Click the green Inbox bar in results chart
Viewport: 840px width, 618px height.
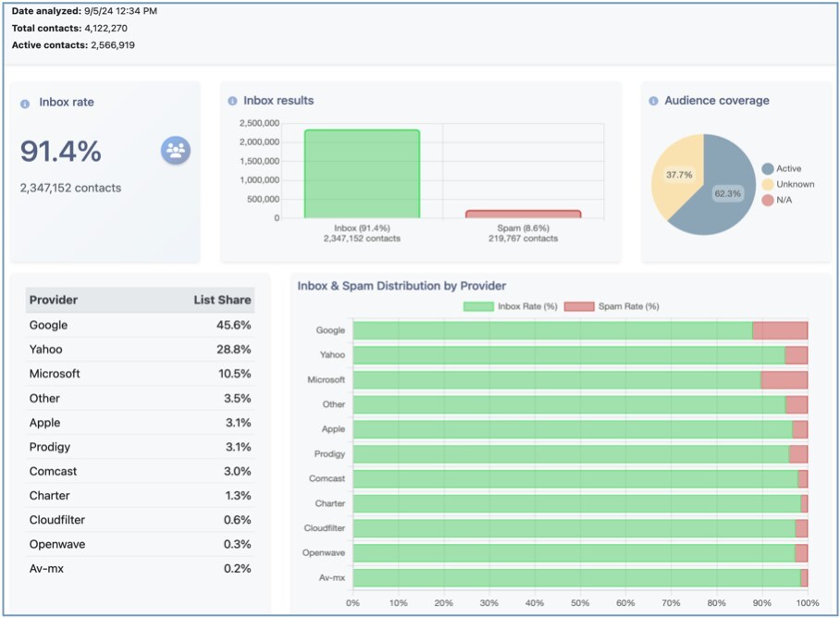click(362, 174)
